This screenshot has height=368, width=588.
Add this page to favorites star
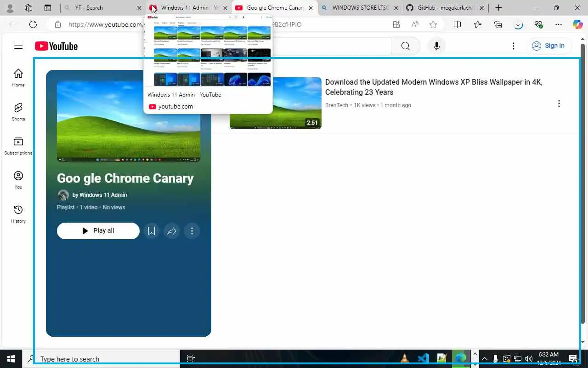pos(433,24)
